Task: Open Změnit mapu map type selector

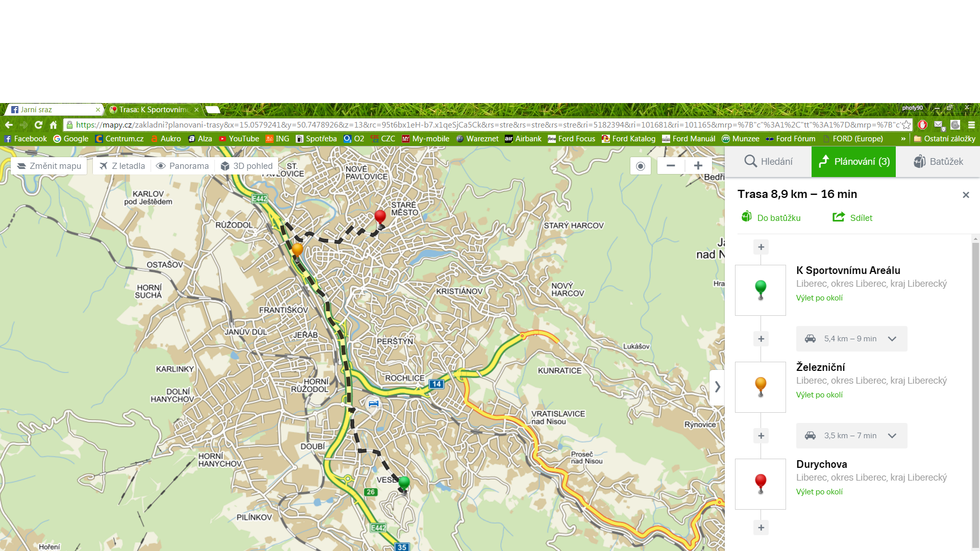Action: [49, 166]
